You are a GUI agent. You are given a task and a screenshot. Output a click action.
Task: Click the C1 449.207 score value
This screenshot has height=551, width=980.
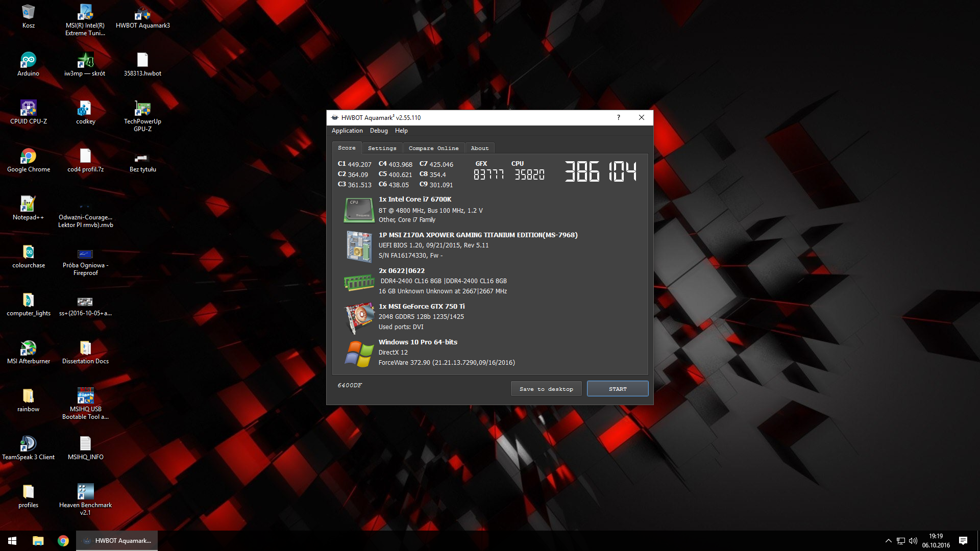[x=355, y=164]
